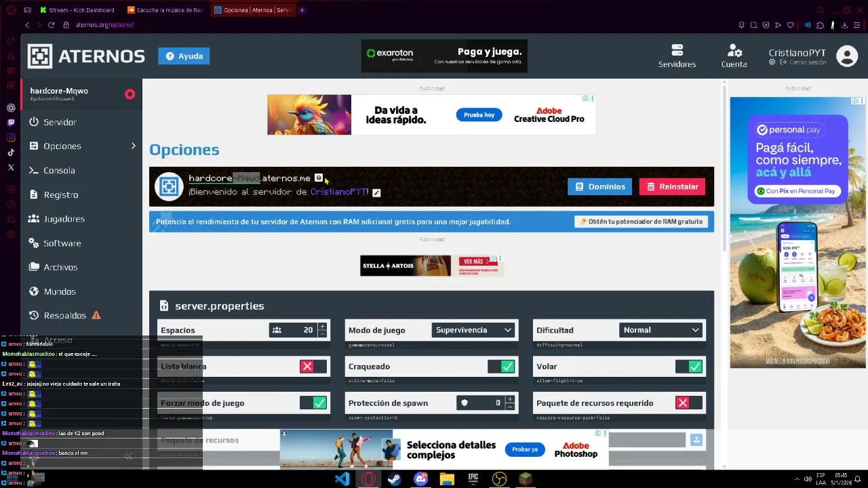This screenshot has height=488, width=868.
Task: Open Instagram in browser sidebar
Action: click(x=11, y=138)
